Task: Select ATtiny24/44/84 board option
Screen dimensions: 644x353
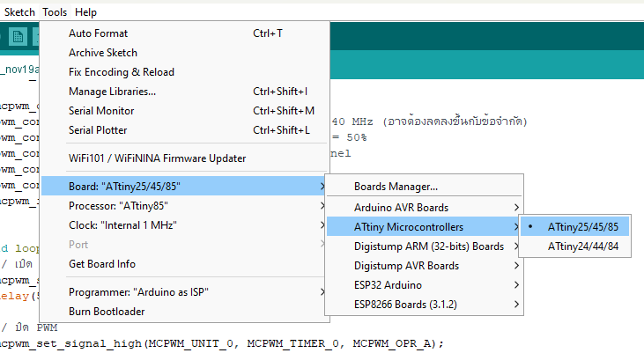Action: [x=574, y=246]
